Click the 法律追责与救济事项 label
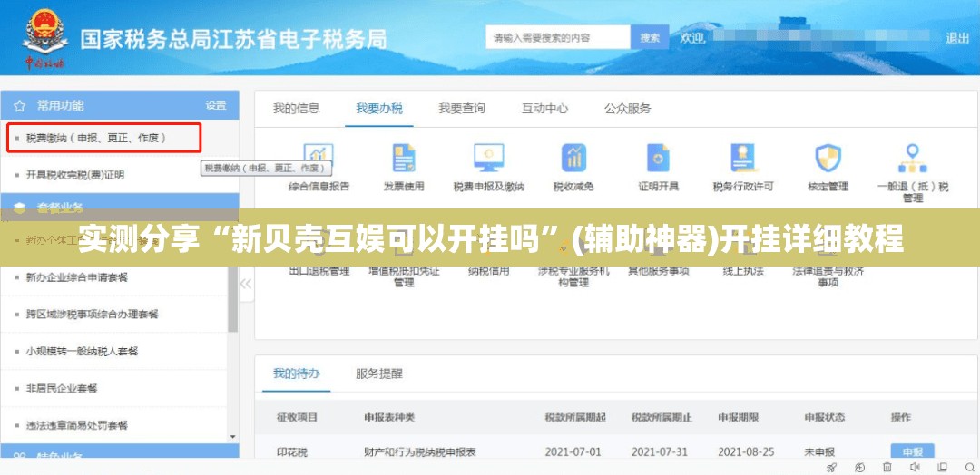This screenshot has width=980, height=475. (828, 276)
